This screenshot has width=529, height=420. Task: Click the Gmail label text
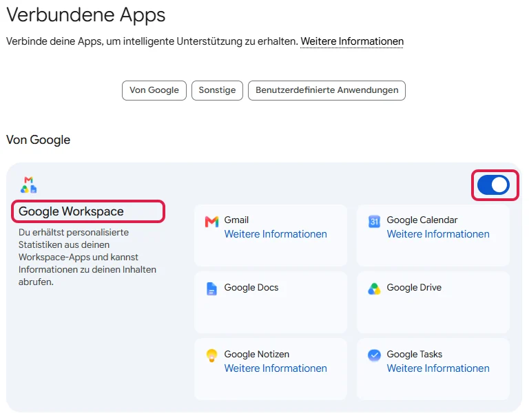236,220
